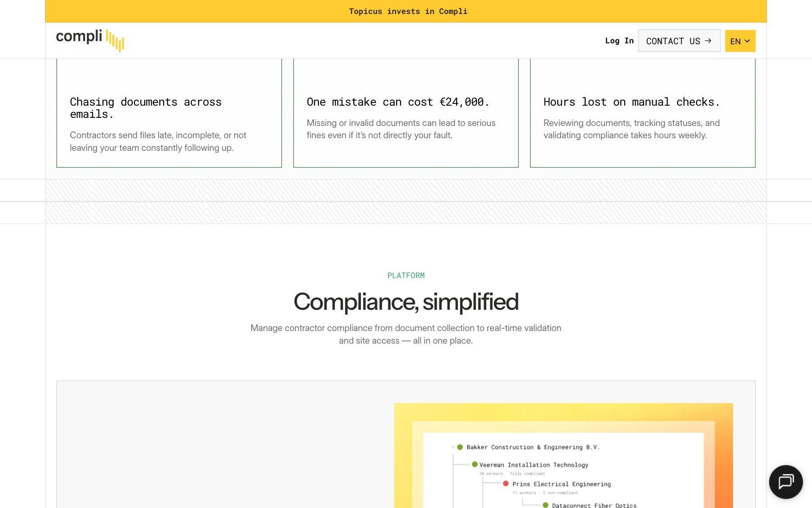Screen dimensions: 812x508
Task: Collapse the Bakker Construction & Engineering tree node
Action: point(453,447)
